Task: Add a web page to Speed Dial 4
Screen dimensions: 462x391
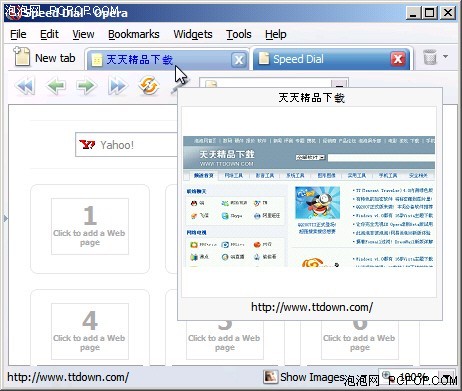Action: 90,331
